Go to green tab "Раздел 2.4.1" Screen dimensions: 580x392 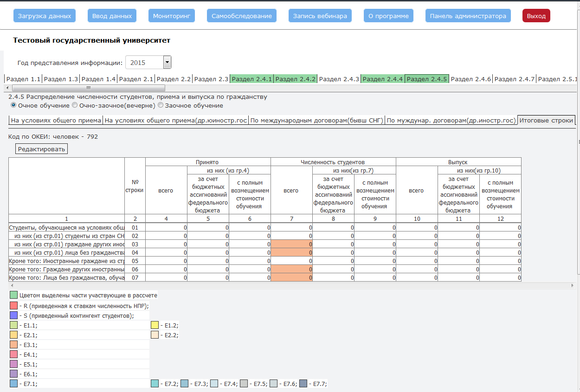coord(252,79)
